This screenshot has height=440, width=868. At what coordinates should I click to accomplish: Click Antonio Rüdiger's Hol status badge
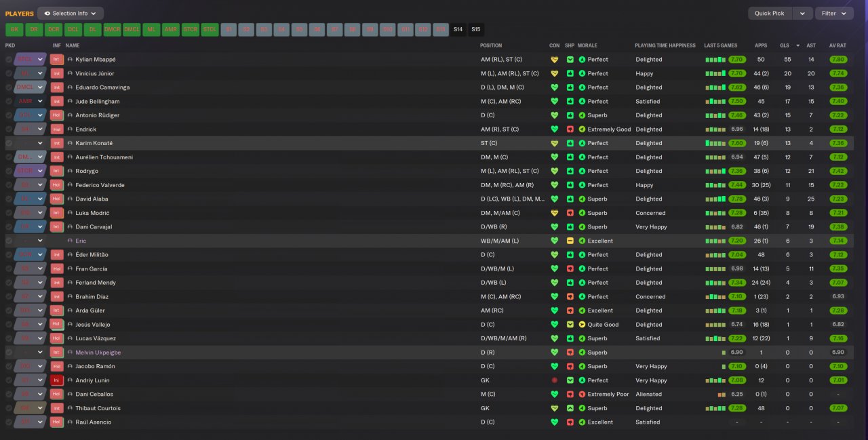[x=57, y=115]
